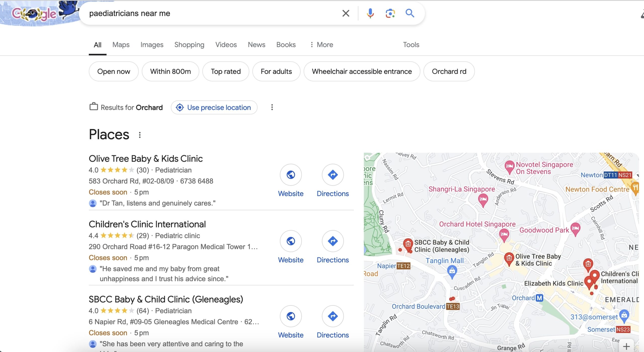Click the blue magnifier search icon
Image resolution: width=644 pixels, height=352 pixels.
click(410, 13)
